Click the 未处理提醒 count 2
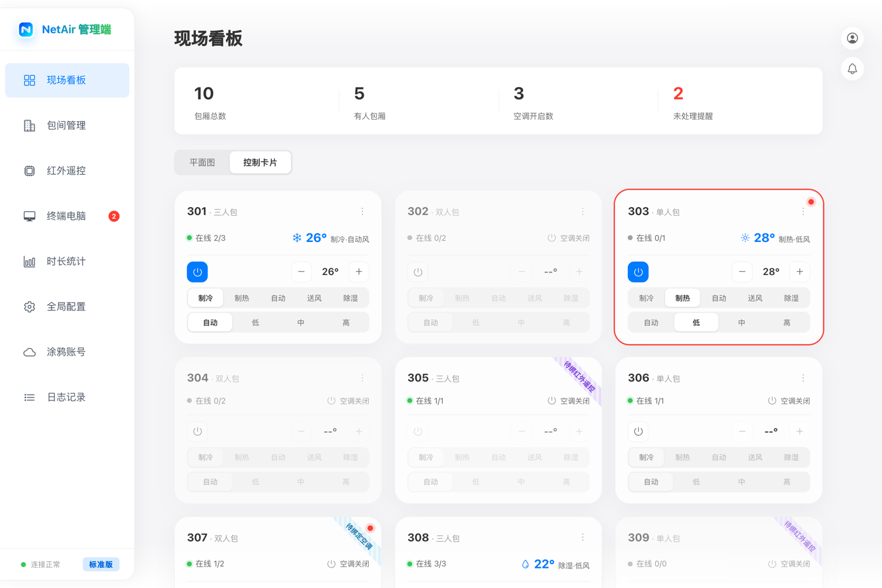Image resolution: width=882 pixels, height=588 pixels. (x=678, y=94)
